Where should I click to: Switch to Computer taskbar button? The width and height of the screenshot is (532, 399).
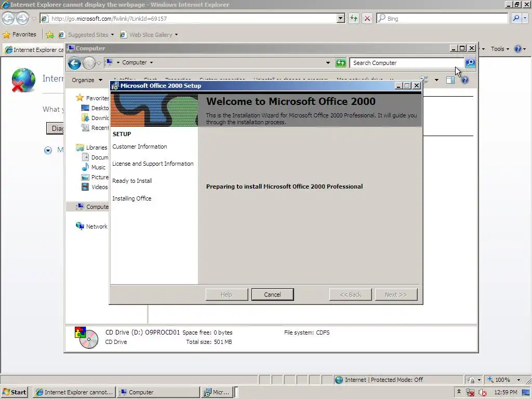158,392
